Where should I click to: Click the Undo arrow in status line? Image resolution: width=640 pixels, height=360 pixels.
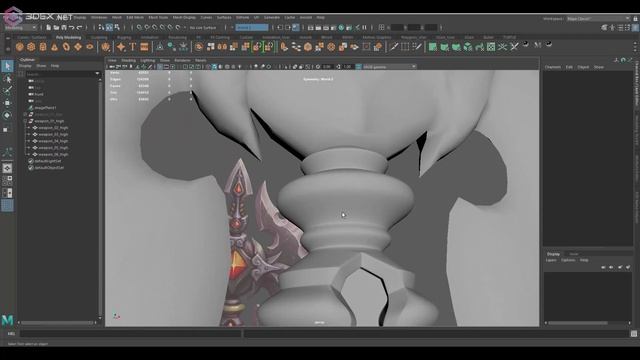tap(72, 27)
